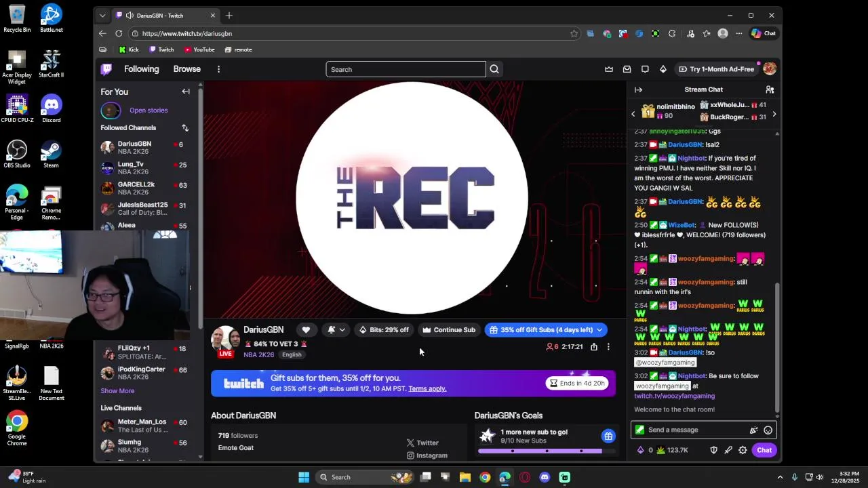Image resolution: width=868 pixels, height=488 pixels.
Task: Expand the 35% off Gift Subs dropdown
Action: point(599,330)
